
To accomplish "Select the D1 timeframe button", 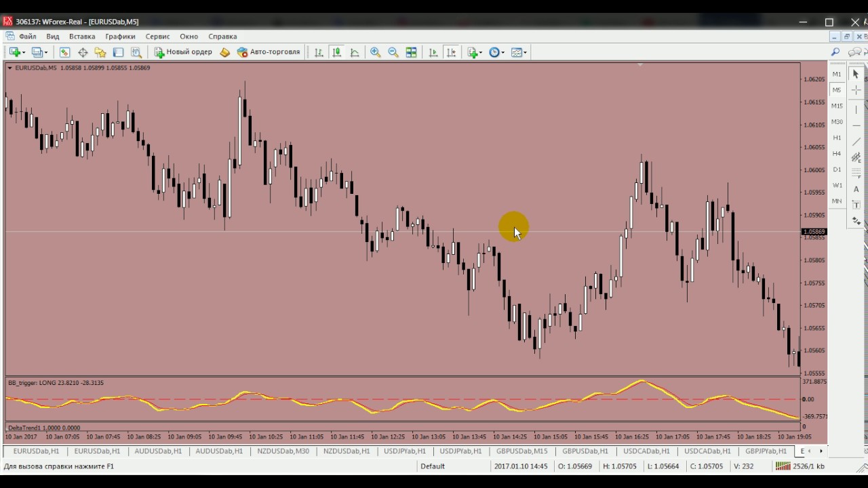I will pyautogui.click(x=837, y=169).
